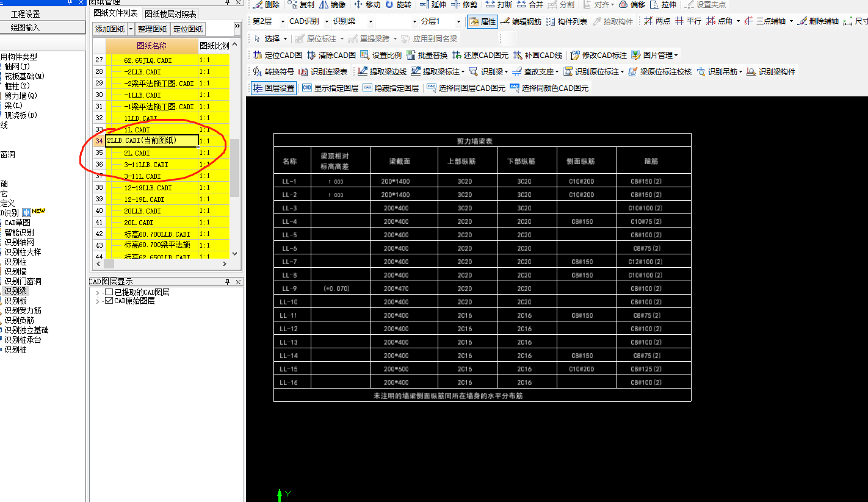
Task: Switch to 图纸文件列表 tab
Action: [x=115, y=13]
